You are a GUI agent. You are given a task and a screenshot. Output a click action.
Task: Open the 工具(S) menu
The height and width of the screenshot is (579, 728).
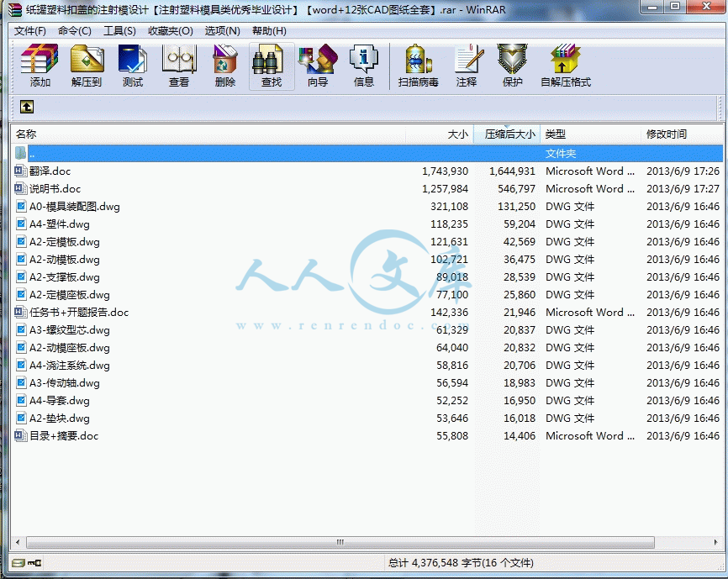[119, 31]
